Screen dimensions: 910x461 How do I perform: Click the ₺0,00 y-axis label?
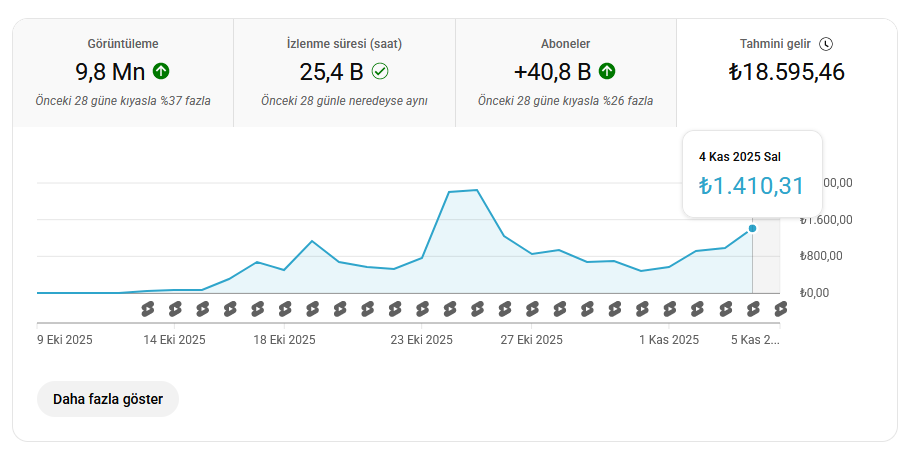click(814, 293)
